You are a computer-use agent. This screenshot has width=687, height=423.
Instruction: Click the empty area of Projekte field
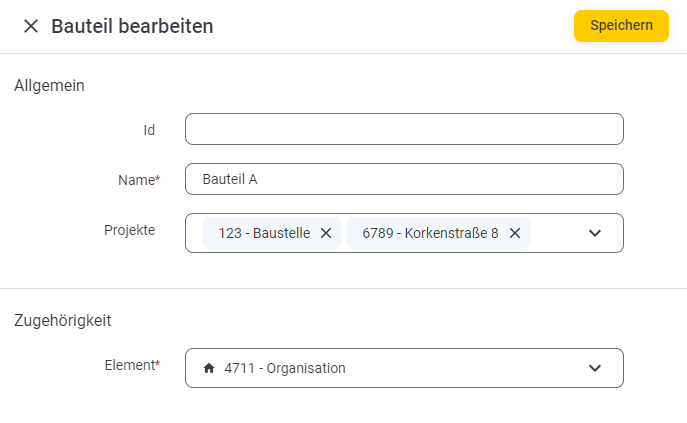(x=556, y=233)
